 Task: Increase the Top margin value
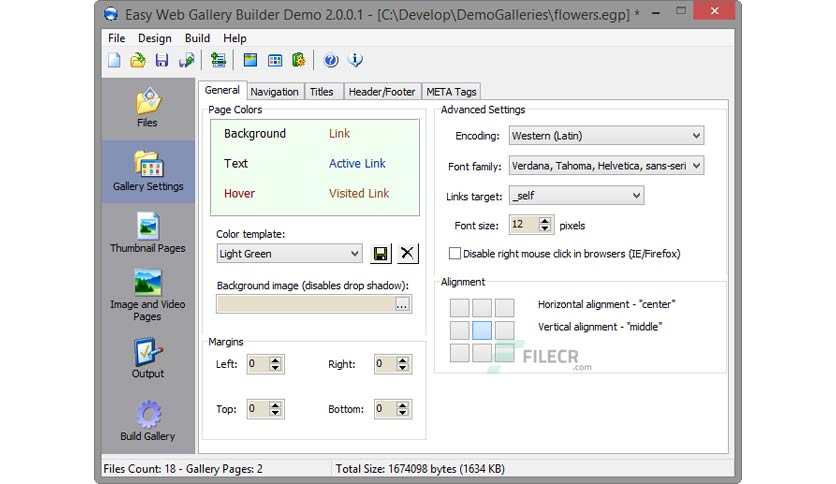(275, 405)
